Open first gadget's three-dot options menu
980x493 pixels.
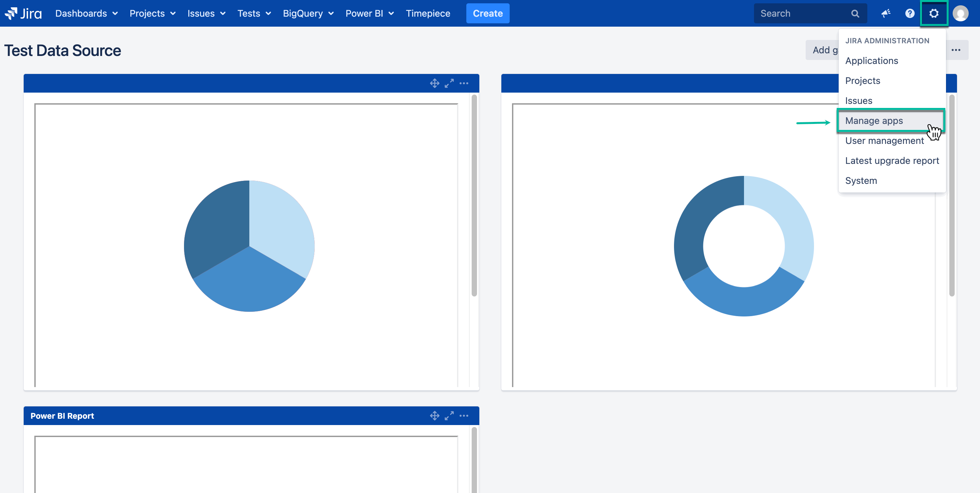pos(464,83)
